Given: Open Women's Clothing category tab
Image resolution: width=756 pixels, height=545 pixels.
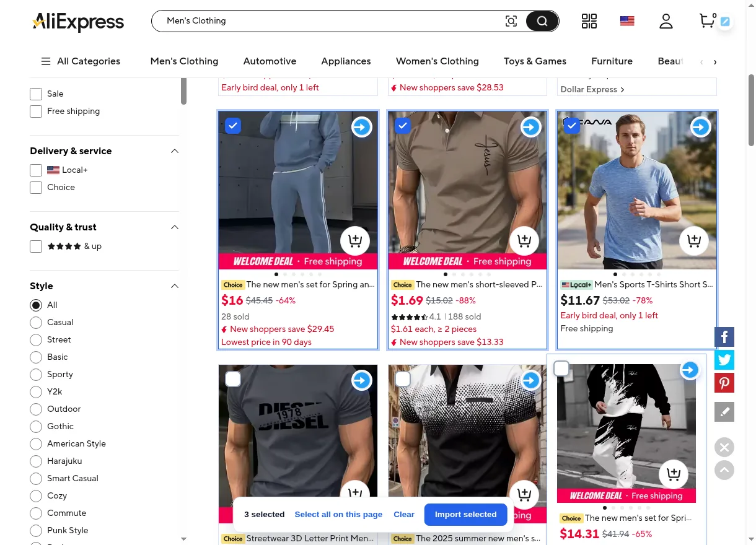Looking at the screenshot, I should click(x=437, y=61).
